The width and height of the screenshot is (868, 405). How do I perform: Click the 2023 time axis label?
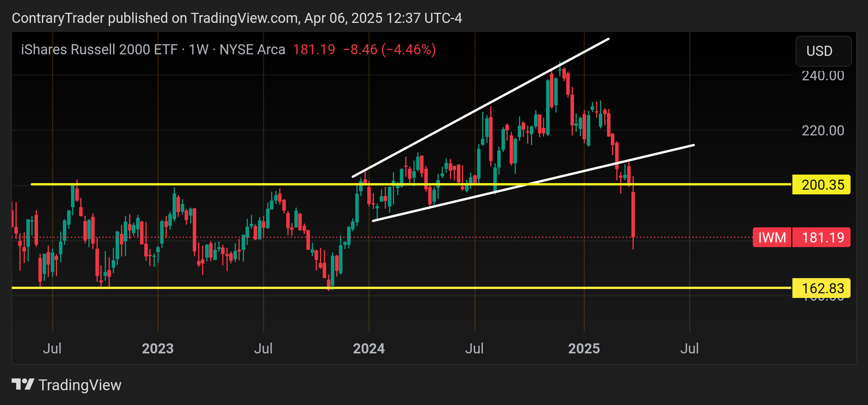[x=158, y=348]
